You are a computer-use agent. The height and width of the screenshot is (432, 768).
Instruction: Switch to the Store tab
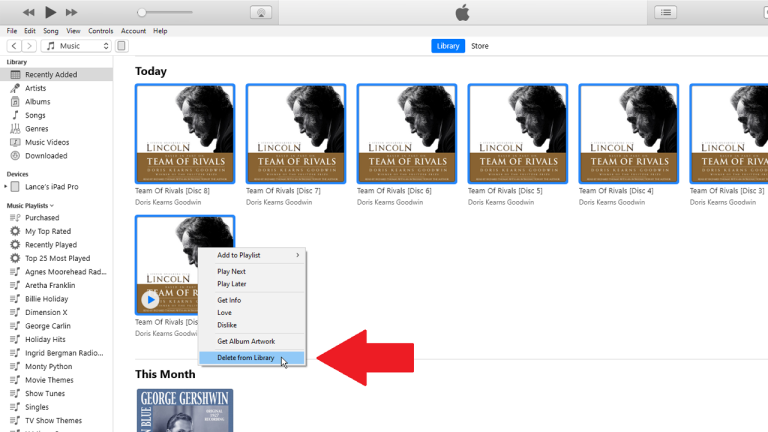(x=480, y=46)
